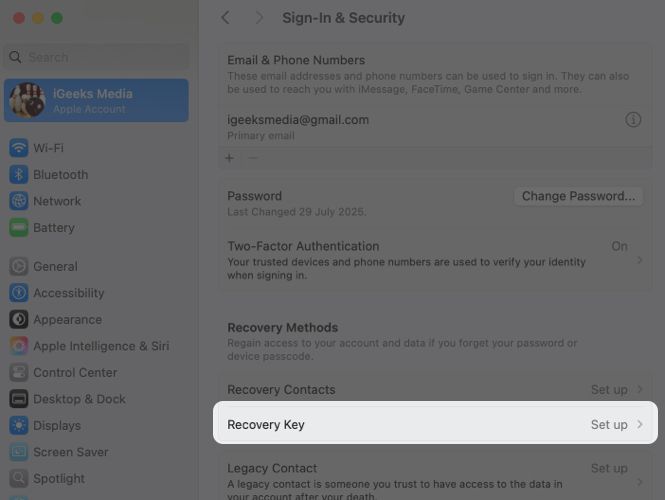Click the Recovery Contacts label
The image size is (665, 500).
[x=281, y=390]
